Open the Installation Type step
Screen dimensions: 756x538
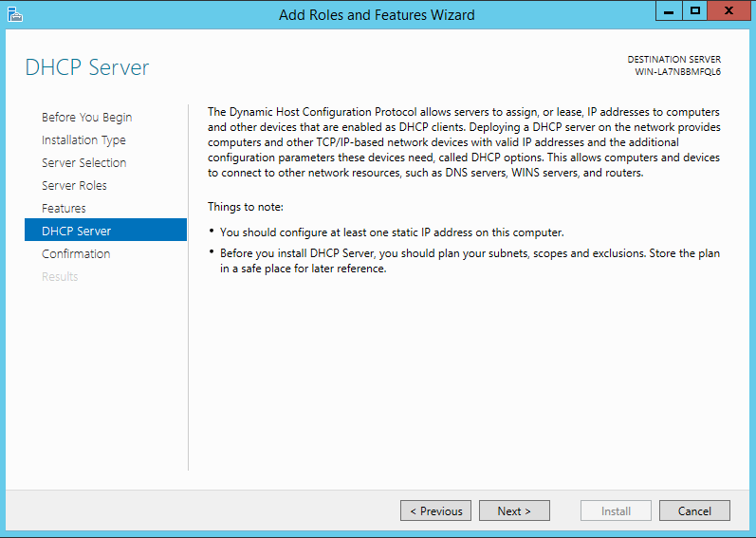[x=83, y=139]
